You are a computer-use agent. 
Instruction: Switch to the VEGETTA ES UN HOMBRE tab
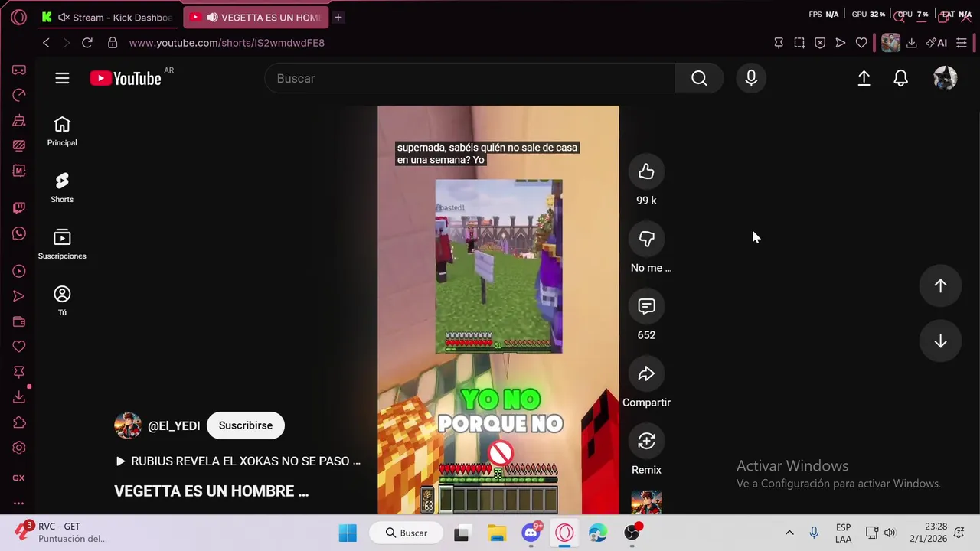(x=256, y=17)
